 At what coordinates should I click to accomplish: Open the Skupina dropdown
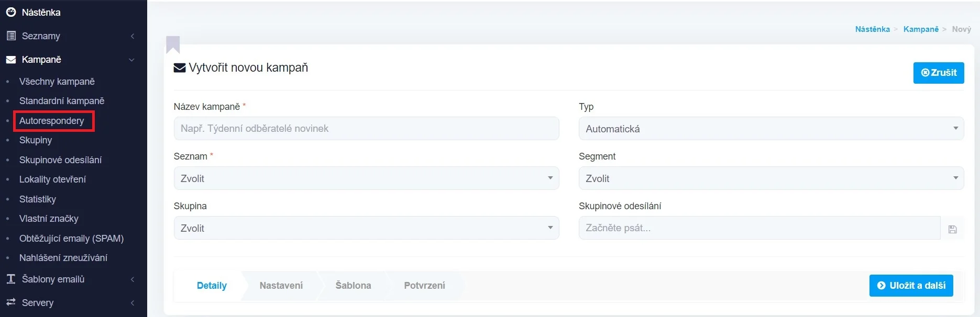366,228
